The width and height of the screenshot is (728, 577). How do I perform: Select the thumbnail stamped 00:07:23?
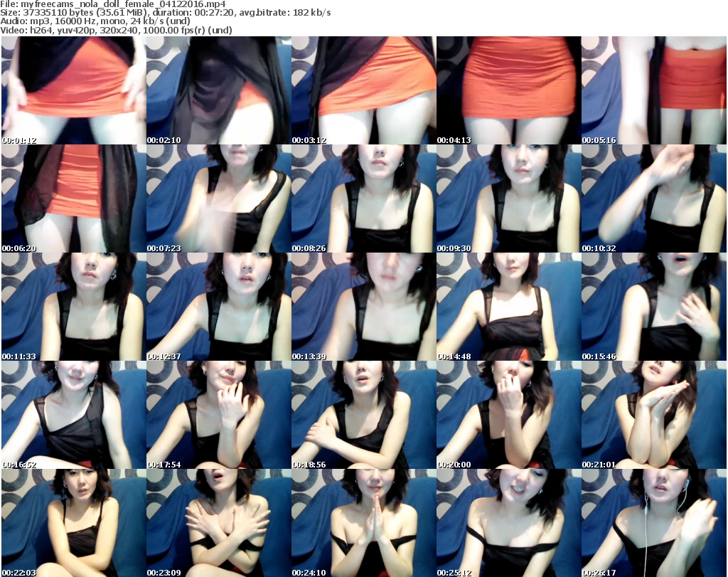pyautogui.click(x=219, y=198)
